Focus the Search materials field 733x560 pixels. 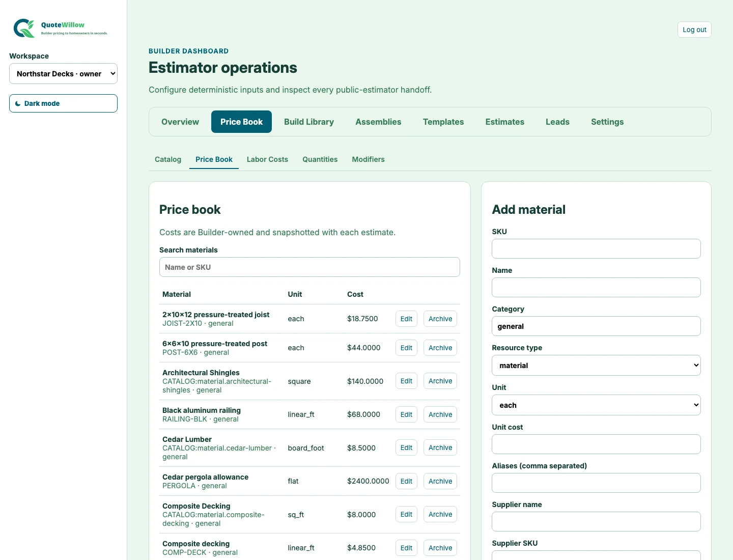(x=309, y=267)
